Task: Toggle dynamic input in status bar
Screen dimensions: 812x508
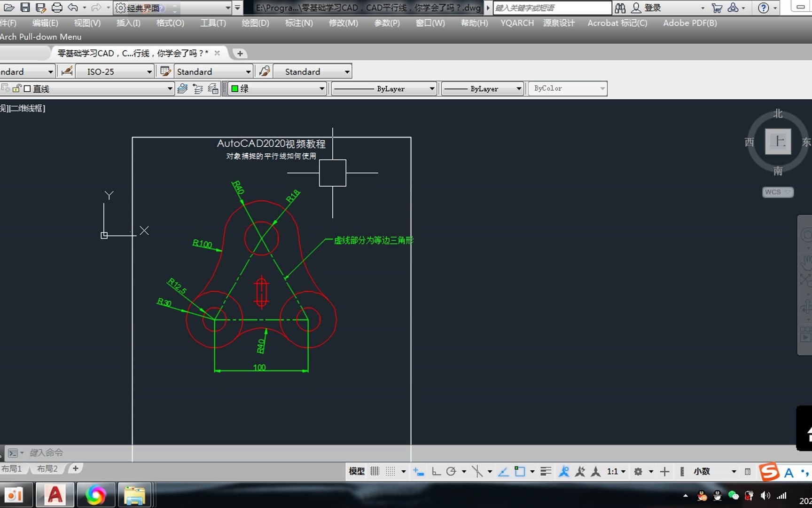Action: 418,471
